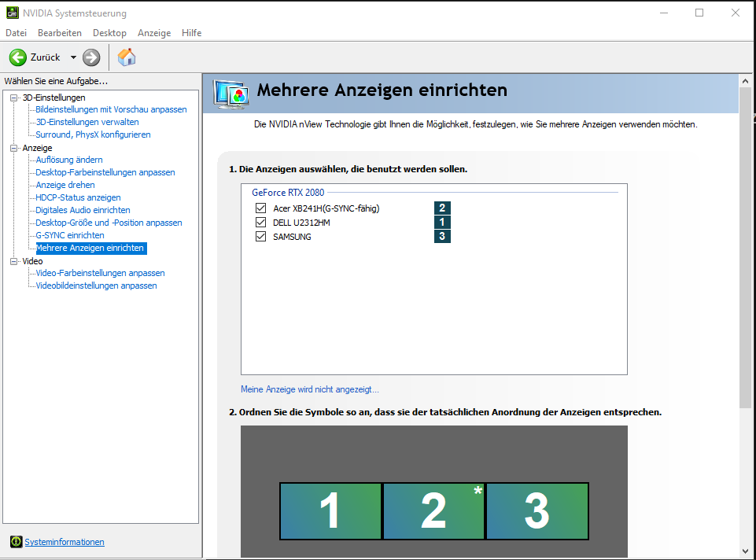Open the Desktop menu
Screen dimensions: 756x560
pyautogui.click(x=109, y=33)
